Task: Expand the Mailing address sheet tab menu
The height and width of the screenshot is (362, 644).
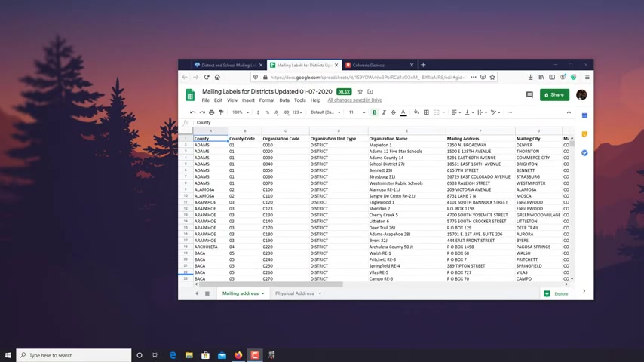Action: coord(263,293)
